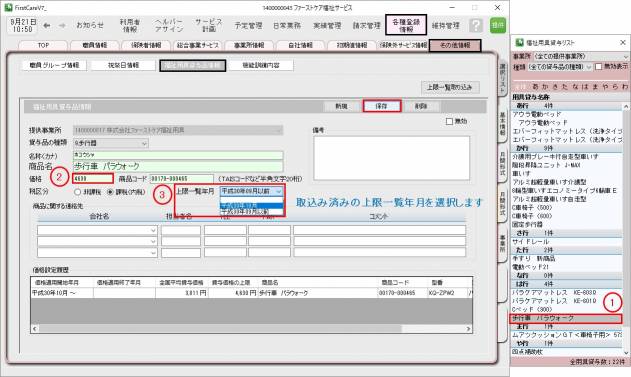Choose the highlighted option in 上限一覧年月 list

click(x=252, y=206)
